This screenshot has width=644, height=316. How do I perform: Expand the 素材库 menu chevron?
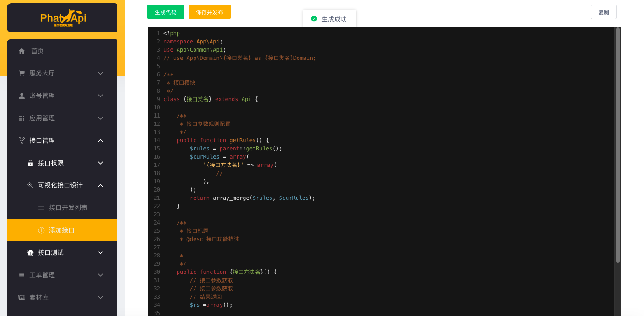pyautogui.click(x=101, y=297)
